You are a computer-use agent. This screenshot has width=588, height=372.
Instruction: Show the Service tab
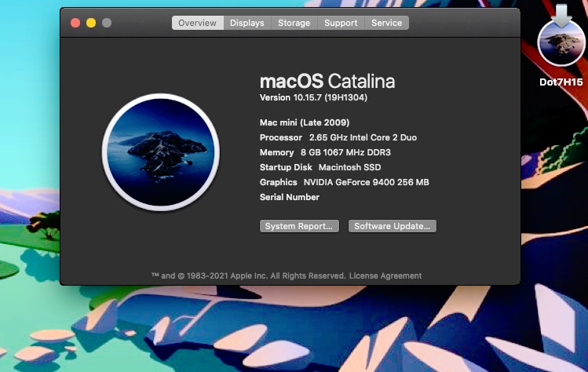[x=386, y=23]
